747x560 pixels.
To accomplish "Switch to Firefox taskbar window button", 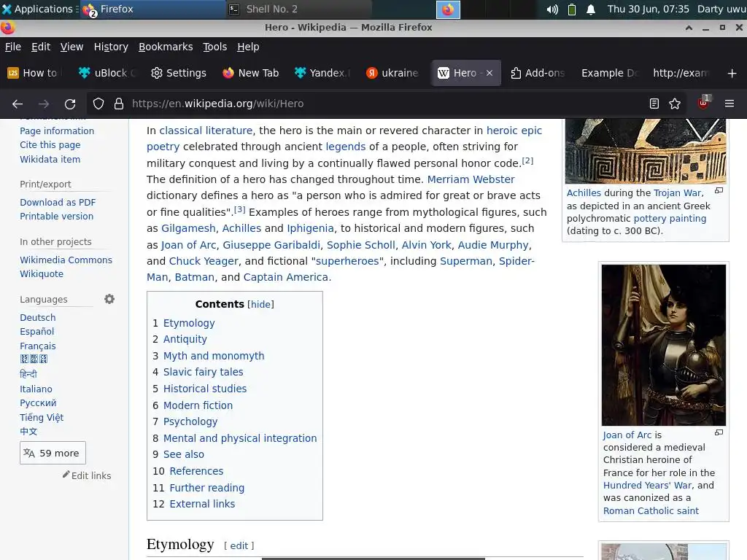I will pos(152,9).
